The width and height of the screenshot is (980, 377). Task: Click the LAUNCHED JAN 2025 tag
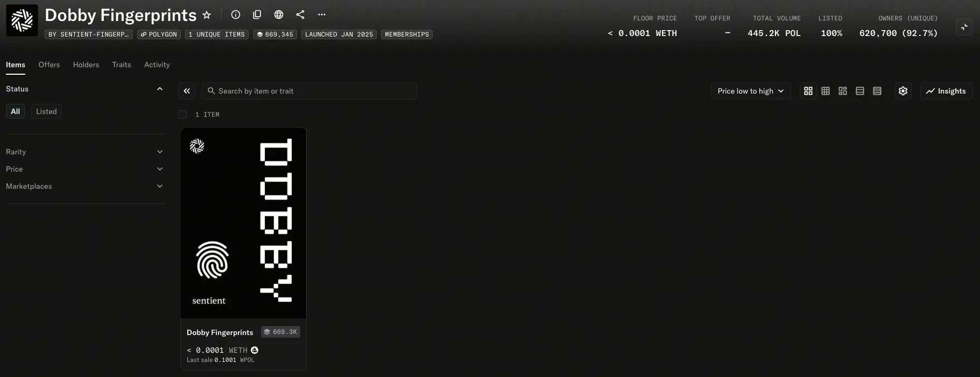tap(339, 34)
